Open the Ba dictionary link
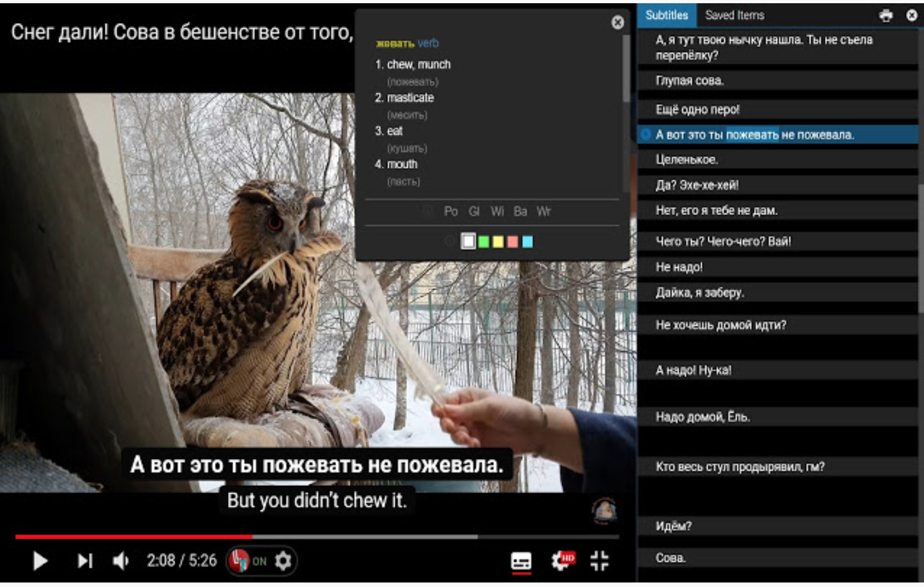The height and width of the screenshot is (587, 924). click(x=520, y=211)
